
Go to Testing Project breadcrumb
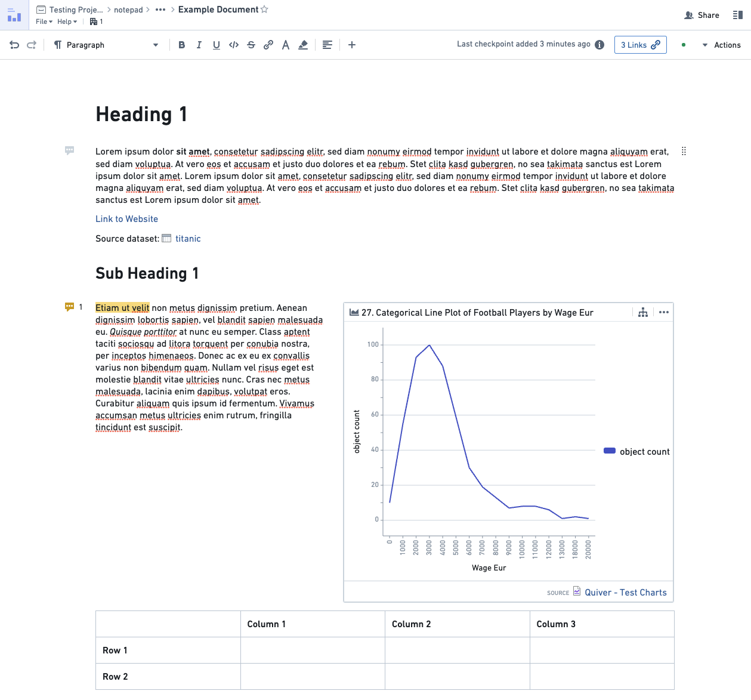click(x=76, y=10)
